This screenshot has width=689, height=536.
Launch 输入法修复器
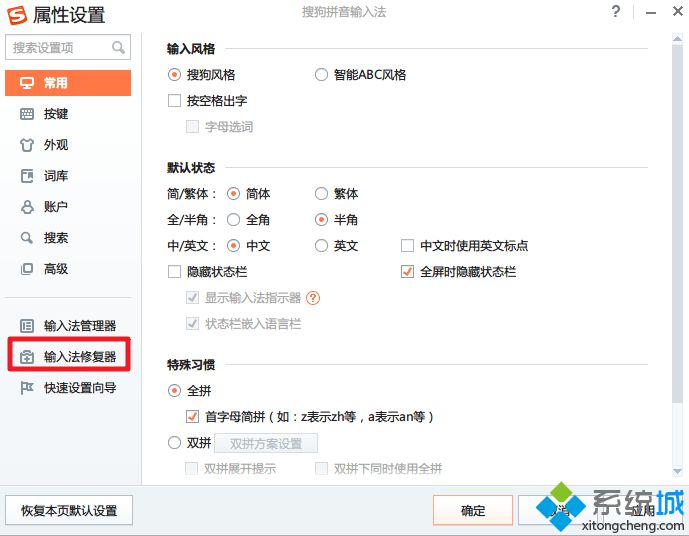pyautogui.click(x=69, y=355)
